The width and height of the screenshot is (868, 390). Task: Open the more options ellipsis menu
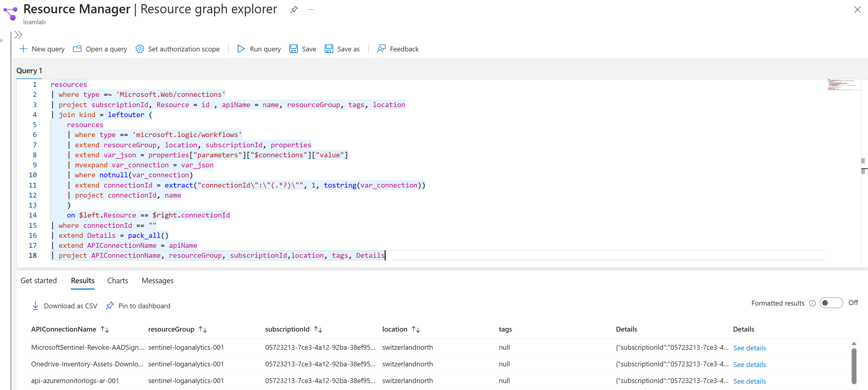(x=311, y=9)
